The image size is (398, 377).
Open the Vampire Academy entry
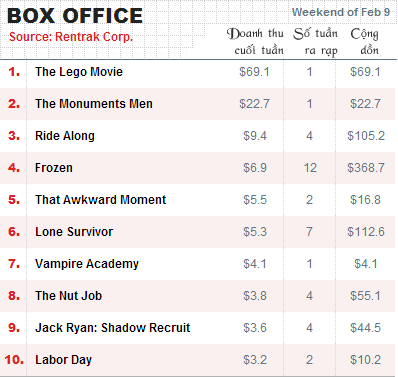pyautogui.click(x=87, y=264)
